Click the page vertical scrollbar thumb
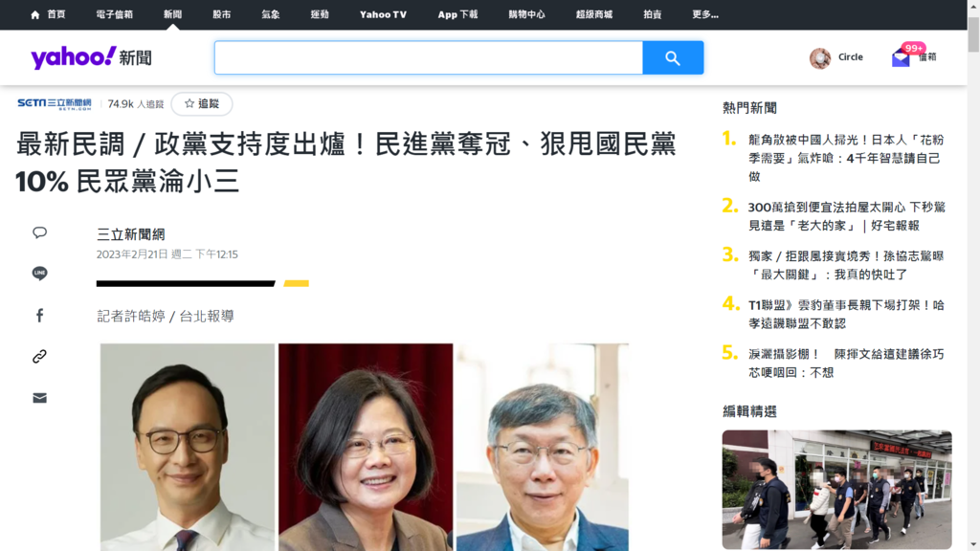 click(973, 34)
